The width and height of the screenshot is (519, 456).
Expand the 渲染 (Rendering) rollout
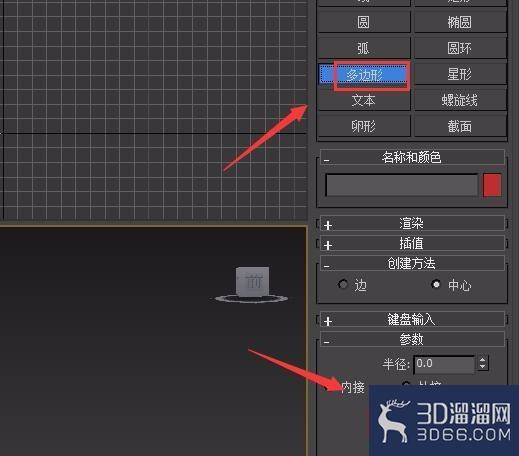(x=412, y=223)
